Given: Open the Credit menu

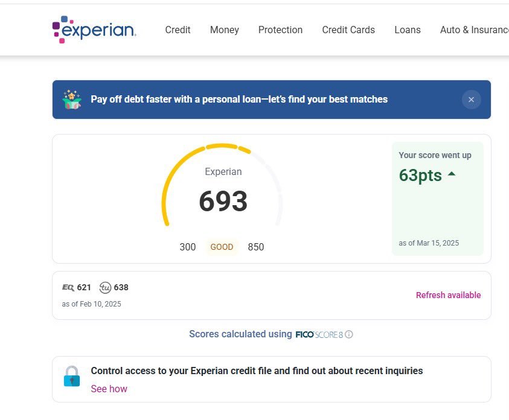Looking at the screenshot, I should (178, 30).
